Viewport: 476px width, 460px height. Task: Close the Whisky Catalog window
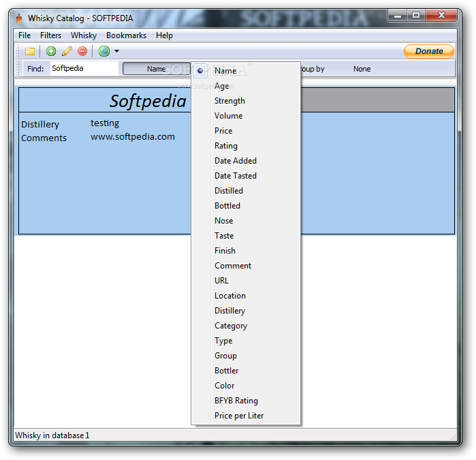pos(441,15)
